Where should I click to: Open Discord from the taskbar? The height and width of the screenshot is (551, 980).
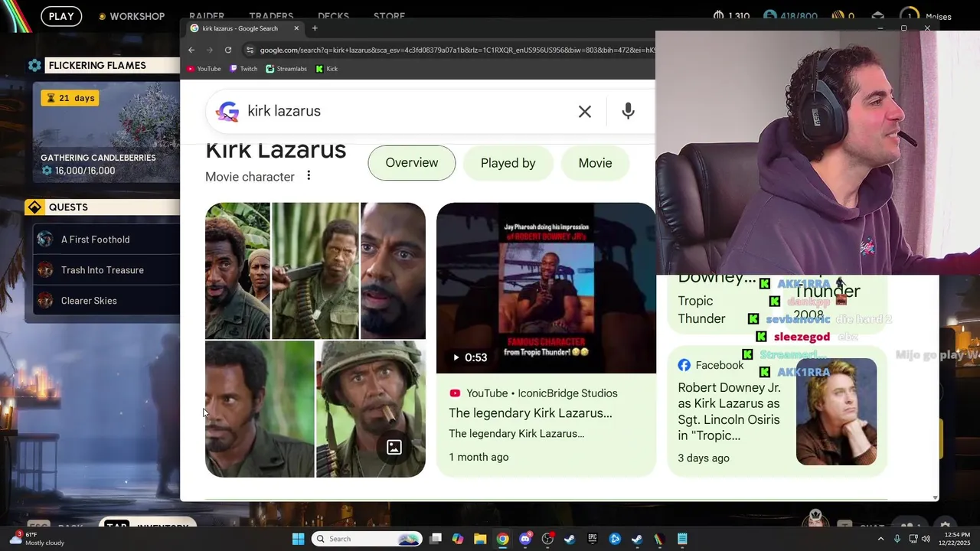pyautogui.click(x=525, y=539)
